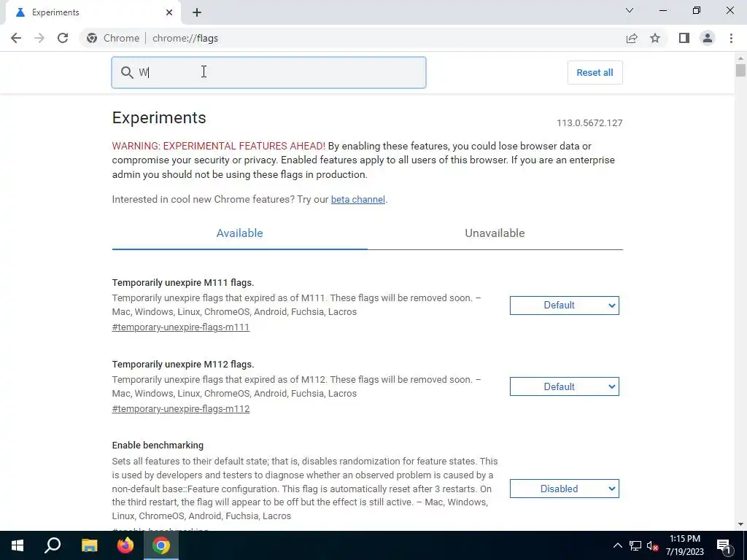The image size is (747, 560).
Task: Click the Reset all button
Action: tap(595, 72)
